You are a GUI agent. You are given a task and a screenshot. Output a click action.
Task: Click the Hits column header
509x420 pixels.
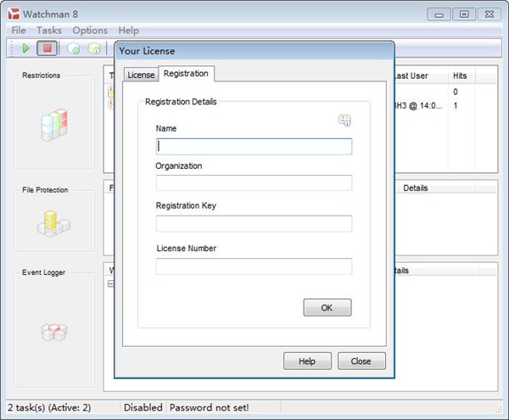point(461,76)
